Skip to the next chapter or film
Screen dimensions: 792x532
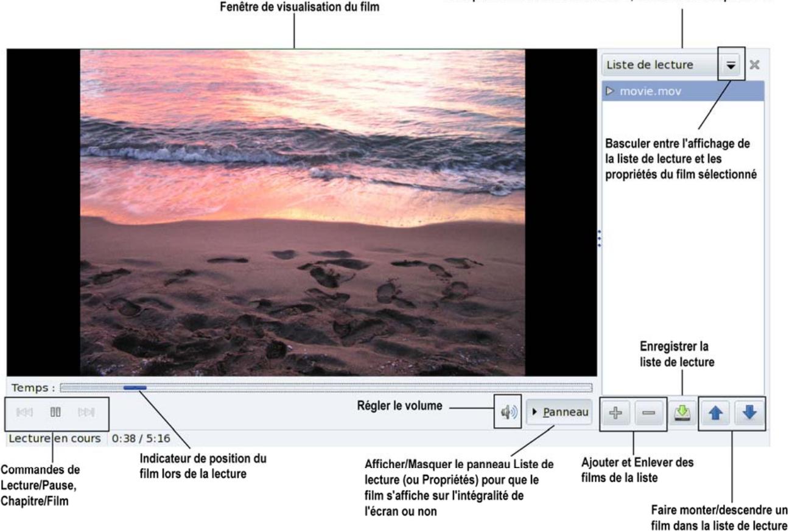coord(86,412)
